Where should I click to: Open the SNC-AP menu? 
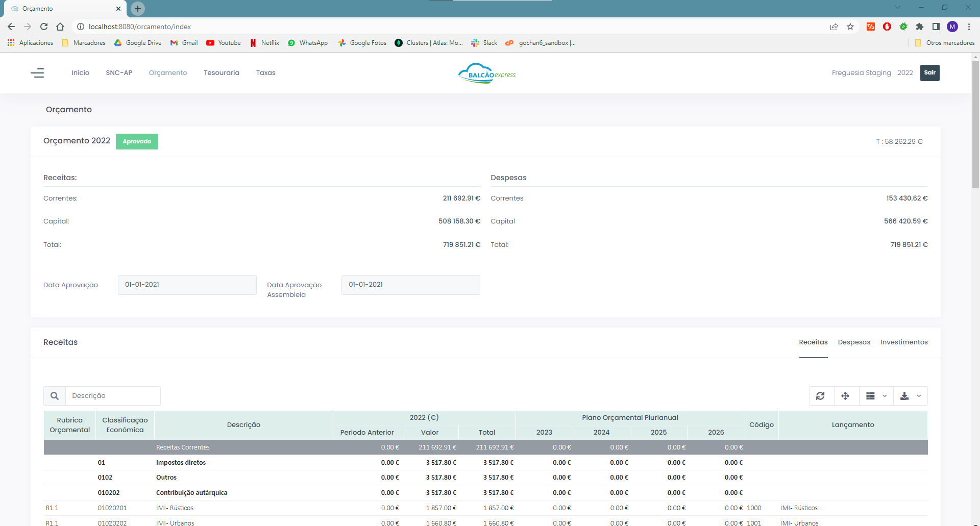pyautogui.click(x=119, y=73)
